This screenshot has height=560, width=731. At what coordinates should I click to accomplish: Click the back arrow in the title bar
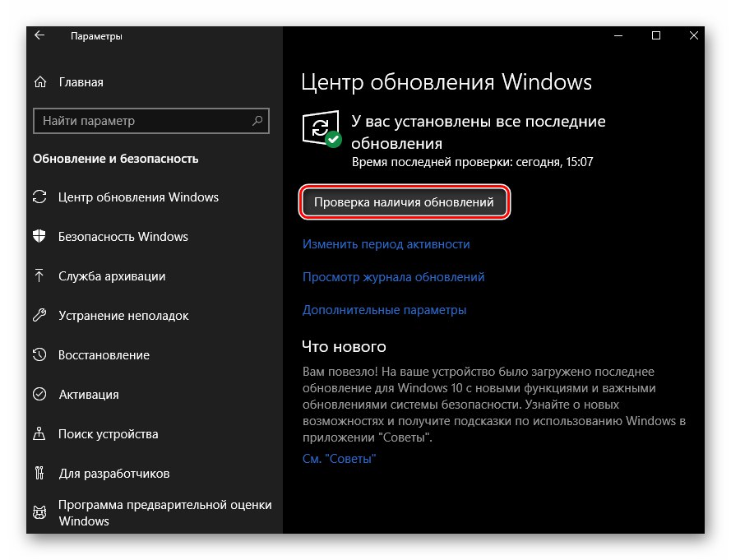click(39, 36)
